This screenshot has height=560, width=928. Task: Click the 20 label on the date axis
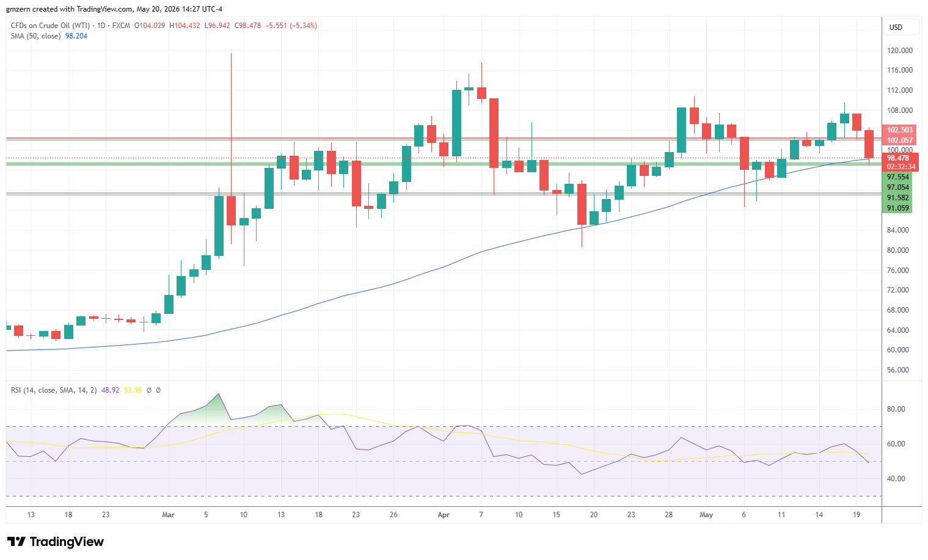(x=594, y=515)
